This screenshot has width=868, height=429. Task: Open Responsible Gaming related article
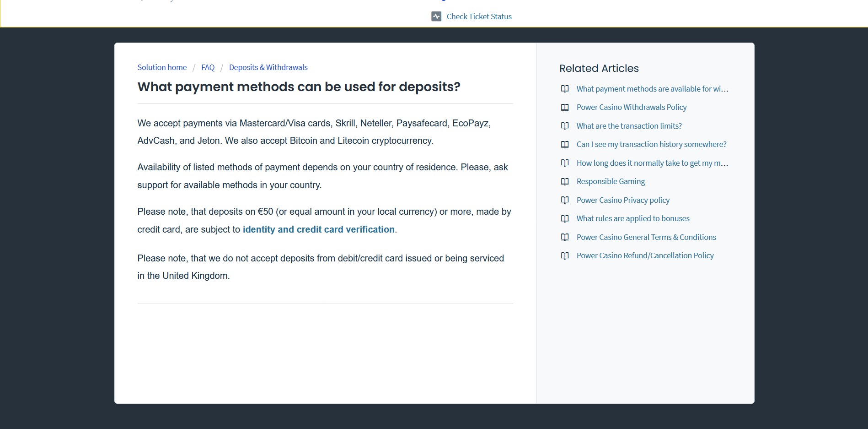click(611, 181)
